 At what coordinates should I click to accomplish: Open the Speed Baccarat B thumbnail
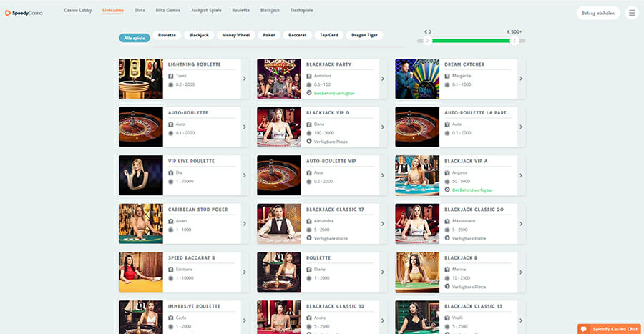141,272
